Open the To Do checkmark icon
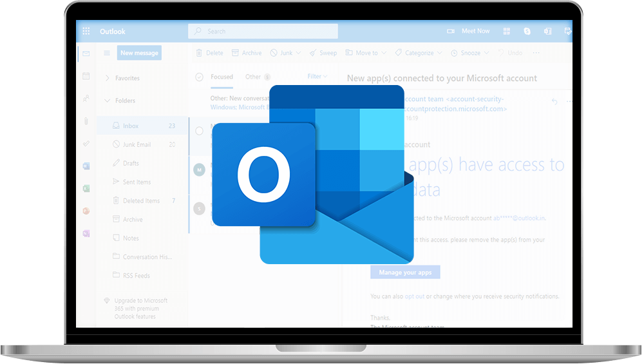 pyautogui.click(x=86, y=143)
